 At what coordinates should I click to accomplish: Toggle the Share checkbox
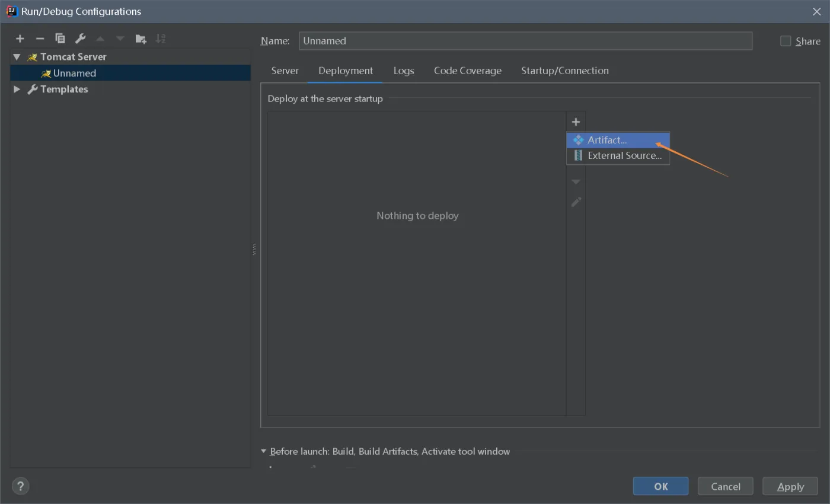[x=786, y=41]
